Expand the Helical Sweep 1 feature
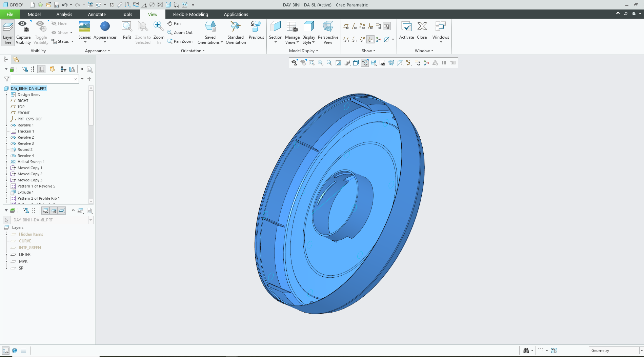 6,162
